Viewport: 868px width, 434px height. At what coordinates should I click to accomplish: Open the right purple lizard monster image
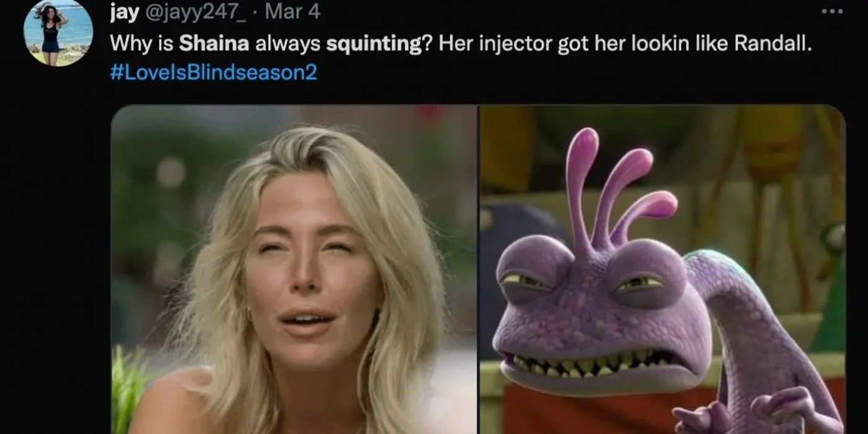663,269
